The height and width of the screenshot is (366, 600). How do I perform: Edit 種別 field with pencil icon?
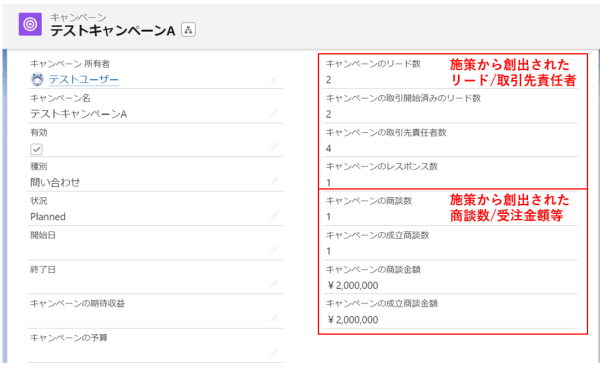(x=274, y=181)
